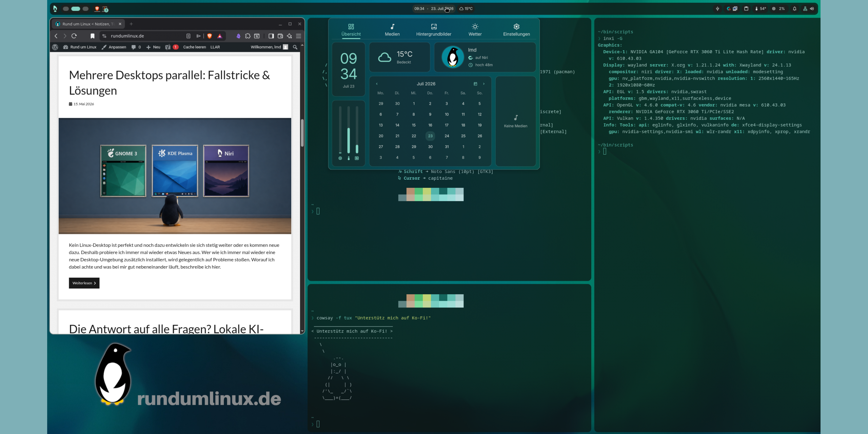868x434 pixels.
Task: Click the WordPress logo in admin bar
Action: (x=55, y=47)
